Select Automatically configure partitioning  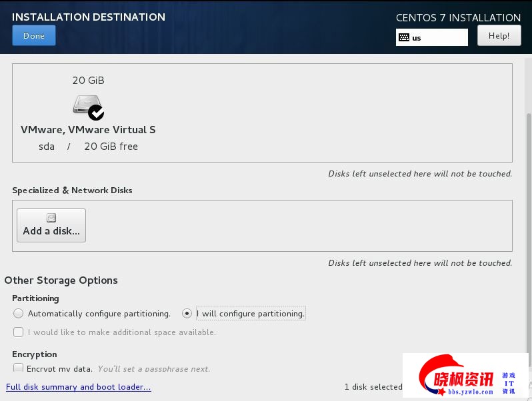tap(18, 313)
